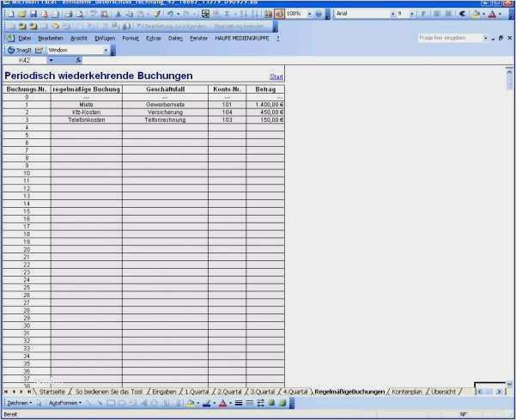Toggle bold formatting F button
The height and width of the screenshot is (420, 516).
coord(423,14)
